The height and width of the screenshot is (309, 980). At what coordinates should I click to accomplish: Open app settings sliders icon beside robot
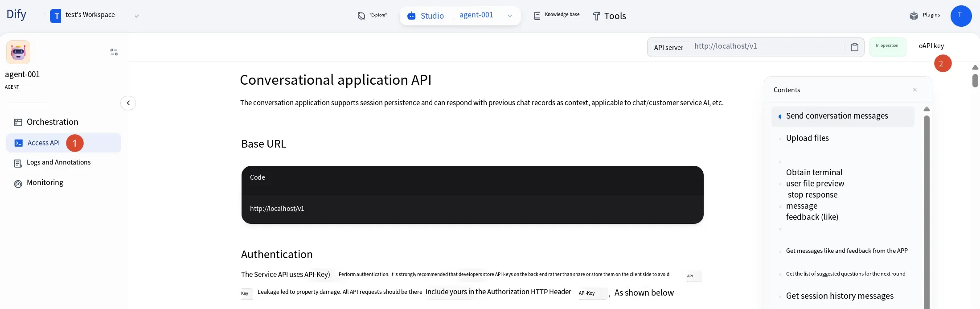[114, 52]
